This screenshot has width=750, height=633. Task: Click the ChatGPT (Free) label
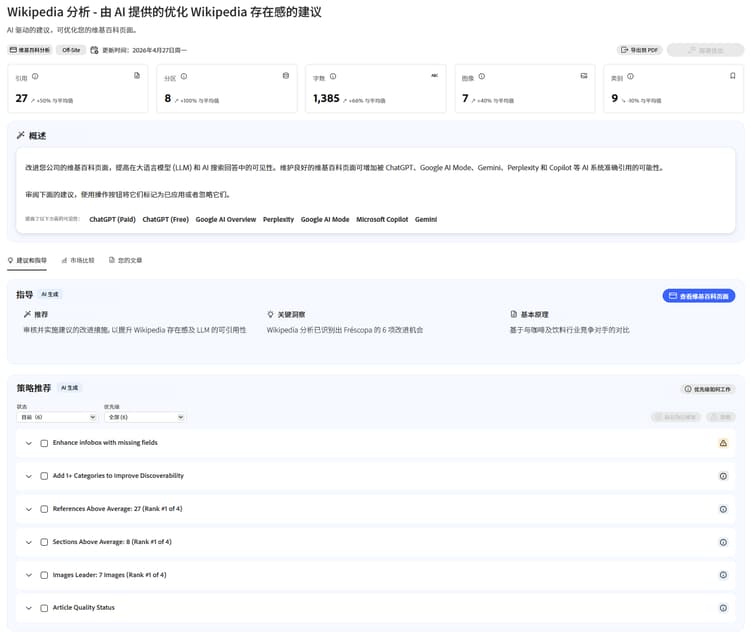coord(165,219)
